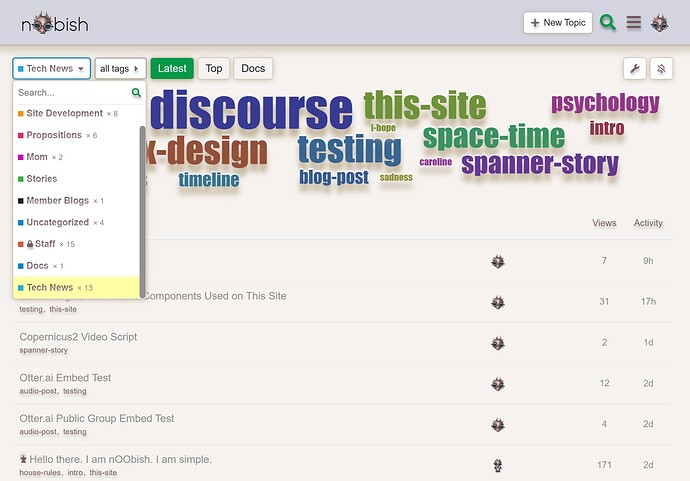Click the lock icon beside Staff

[30, 243]
